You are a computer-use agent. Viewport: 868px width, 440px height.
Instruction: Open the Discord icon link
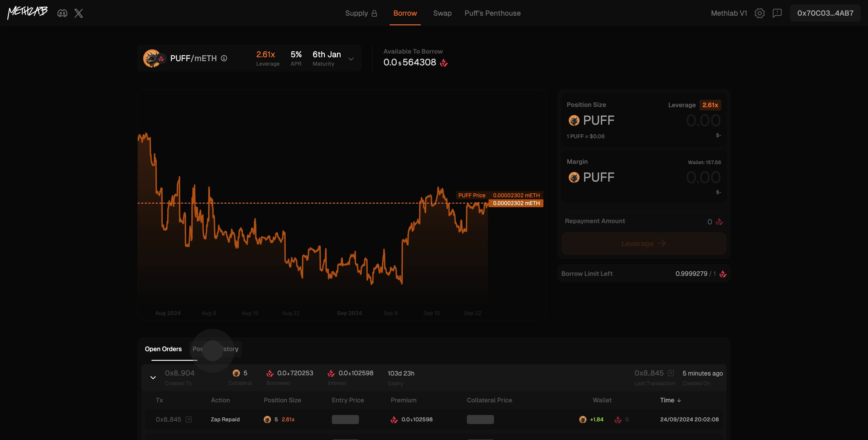[x=62, y=13]
